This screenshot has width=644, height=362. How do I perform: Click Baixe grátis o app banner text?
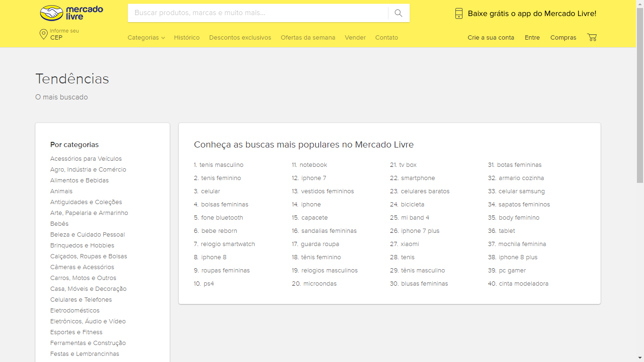[x=532, y=14]
